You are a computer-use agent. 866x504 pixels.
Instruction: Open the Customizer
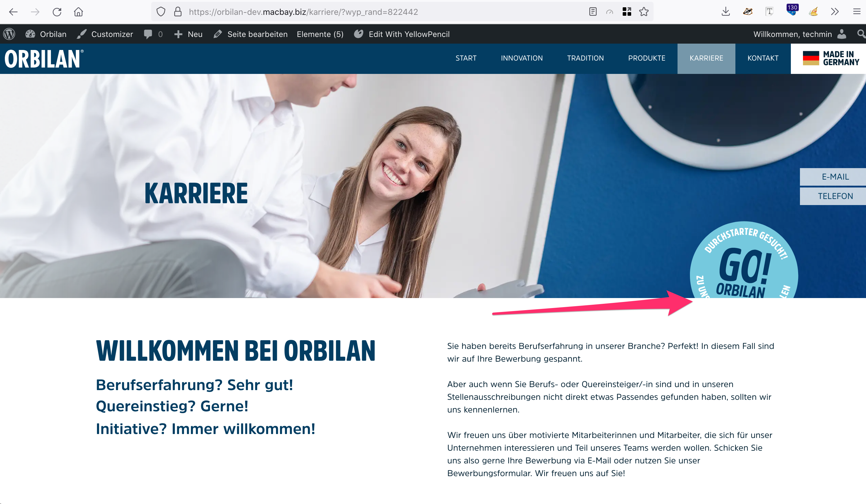tap(105, 34)
